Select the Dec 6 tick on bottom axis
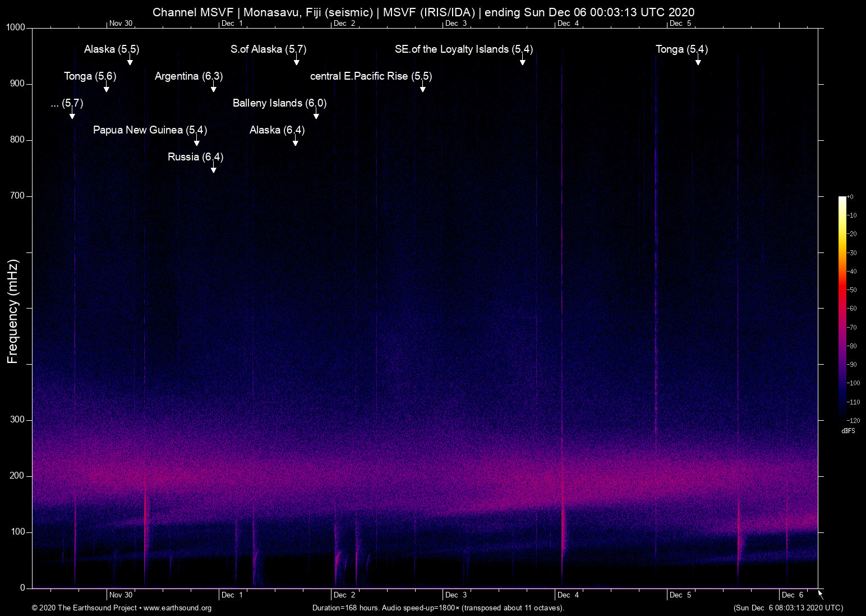The height and width of the screenshot is (616, 866). coord(793,595)
